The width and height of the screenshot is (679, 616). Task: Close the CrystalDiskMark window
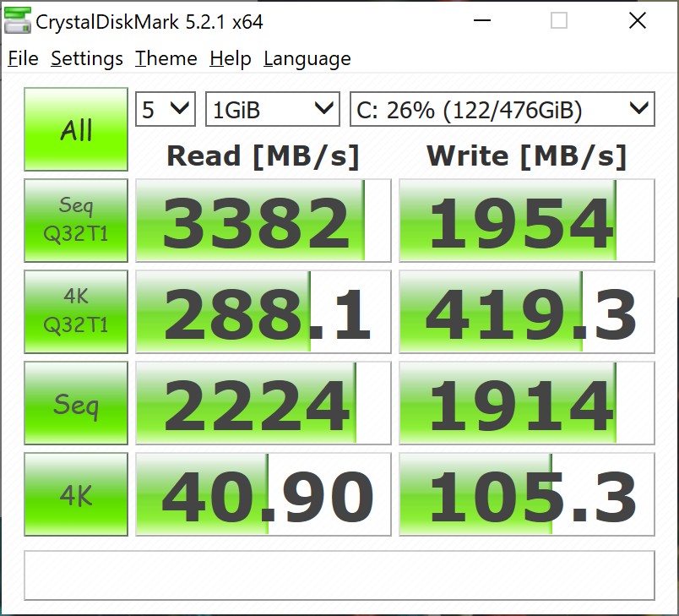[x=638, y=20]
